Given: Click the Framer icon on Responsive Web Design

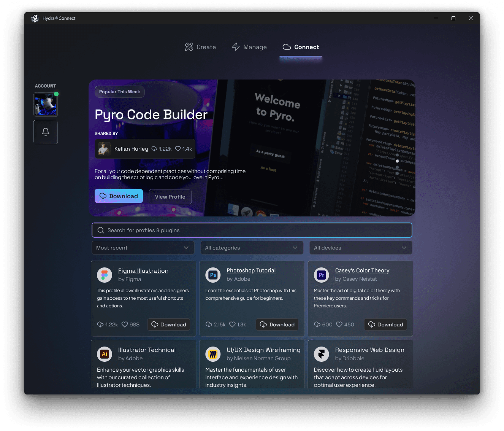Looking at the screenshot, I should 322,354.
